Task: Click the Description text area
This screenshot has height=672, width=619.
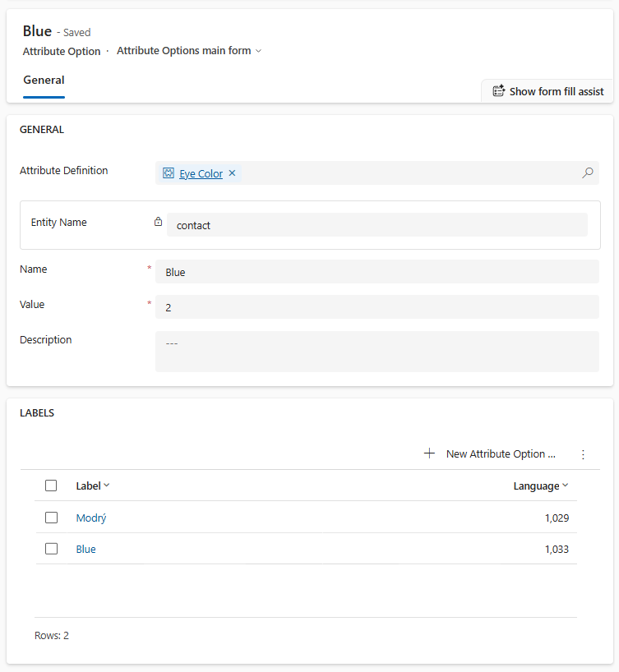Action: point(377,352)
